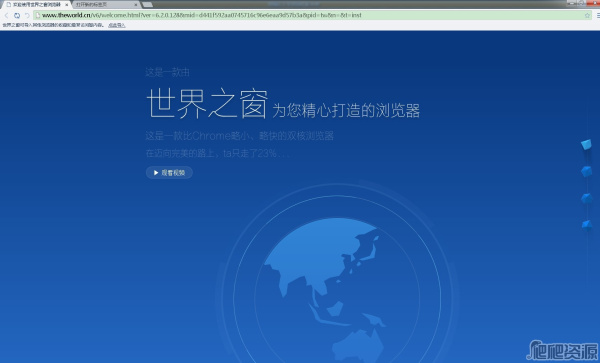
Task: Reload page with the refresh icon
Action: [17, 15]
